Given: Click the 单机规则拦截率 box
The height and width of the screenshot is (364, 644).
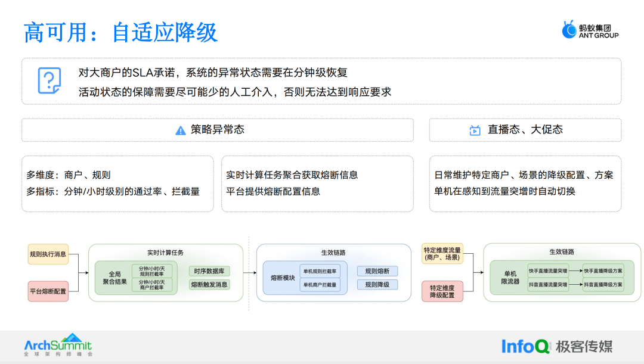Looking at the screenshot, I should pyautogui.click(x=320, y=271).
